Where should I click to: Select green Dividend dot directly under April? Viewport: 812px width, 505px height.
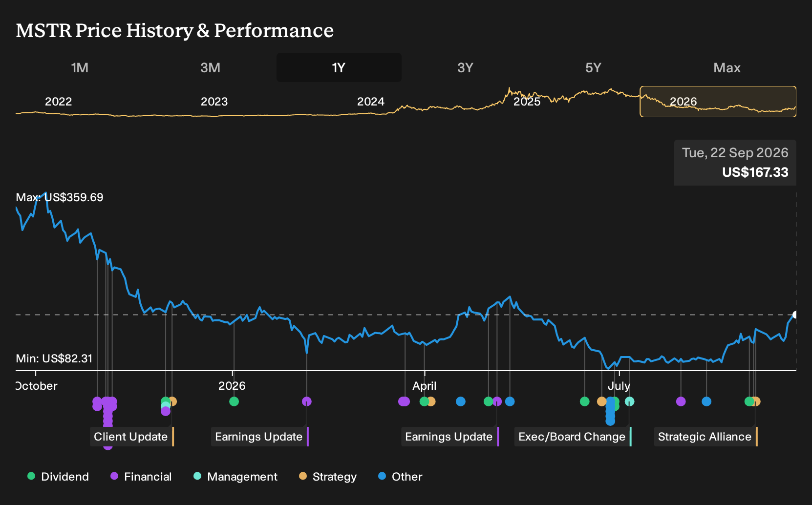point(424,401)
